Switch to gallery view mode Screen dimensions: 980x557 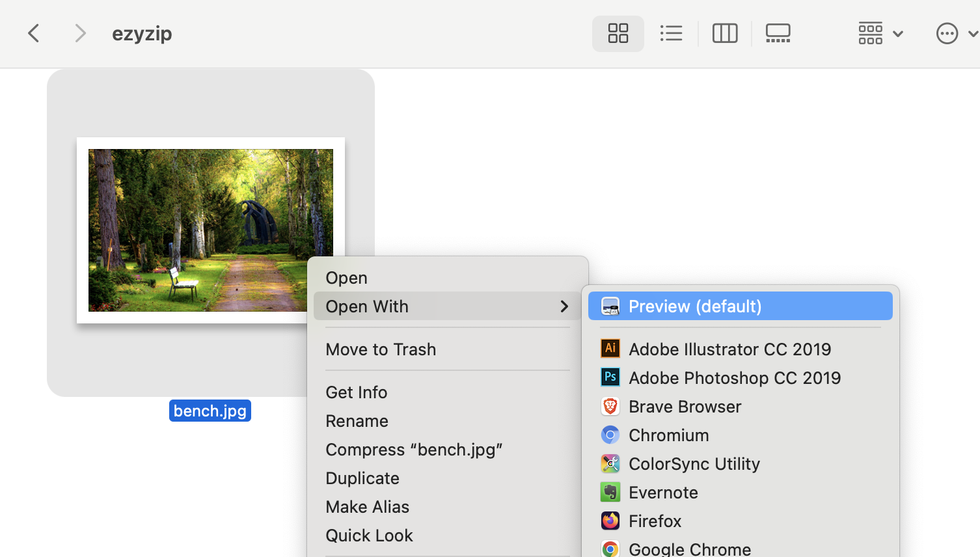pos(778,33)
